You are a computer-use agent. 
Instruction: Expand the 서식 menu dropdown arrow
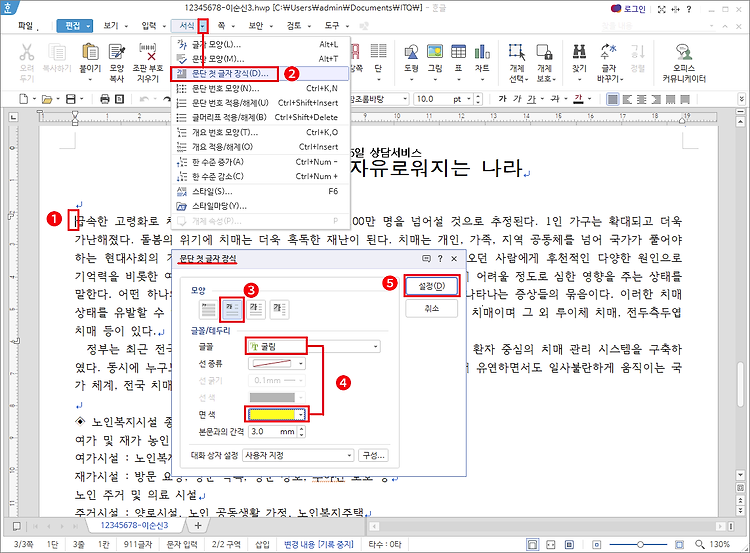point(203,25)
